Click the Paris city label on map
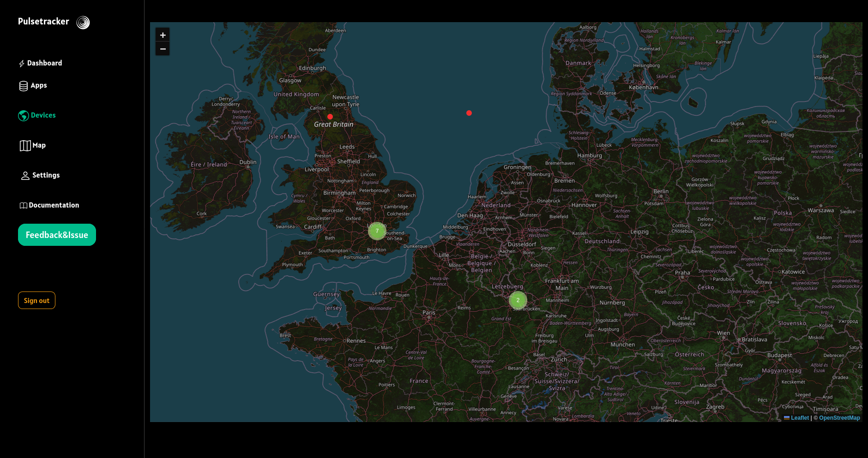The width and height of the screenshot is (868, 458). [x=429, y=313]
